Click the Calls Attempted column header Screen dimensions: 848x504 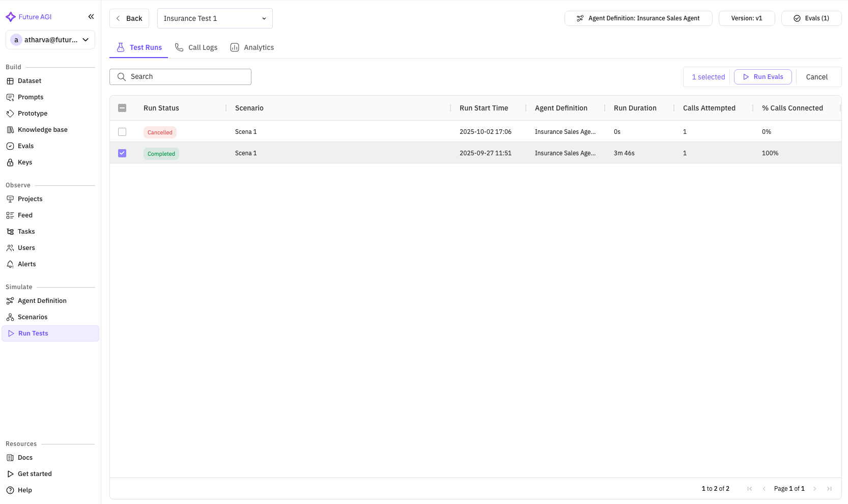pyautogui.click(x=709, y=108)
